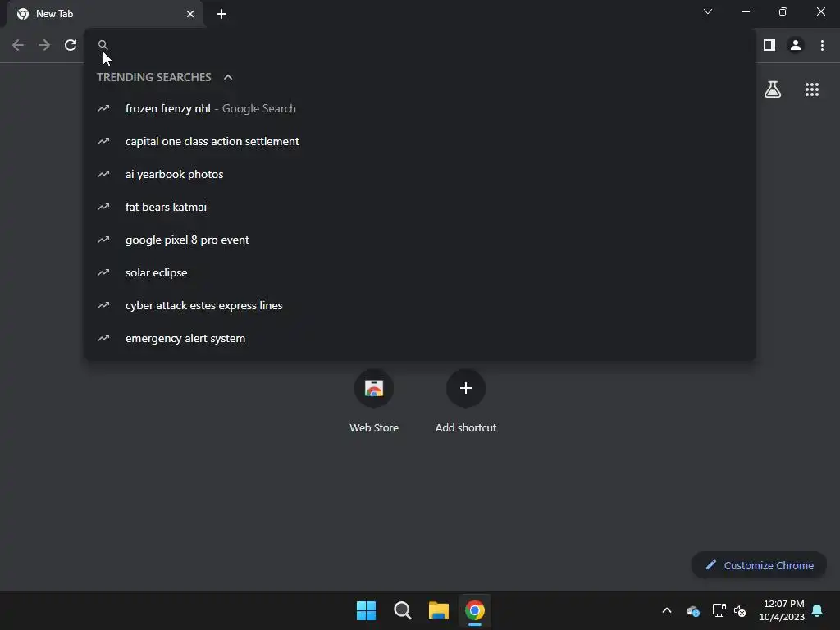Click the 'Add shortcut' label text

coord(466,427)
